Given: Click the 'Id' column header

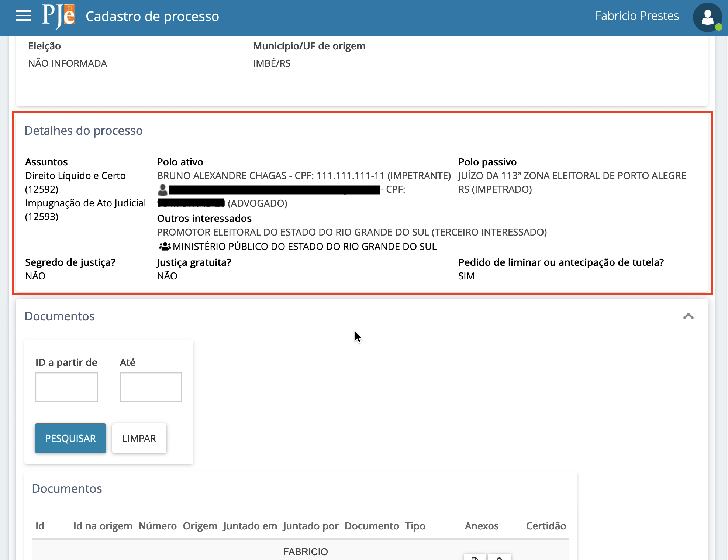Looking at the screenshot, I should tap(40, 526).
